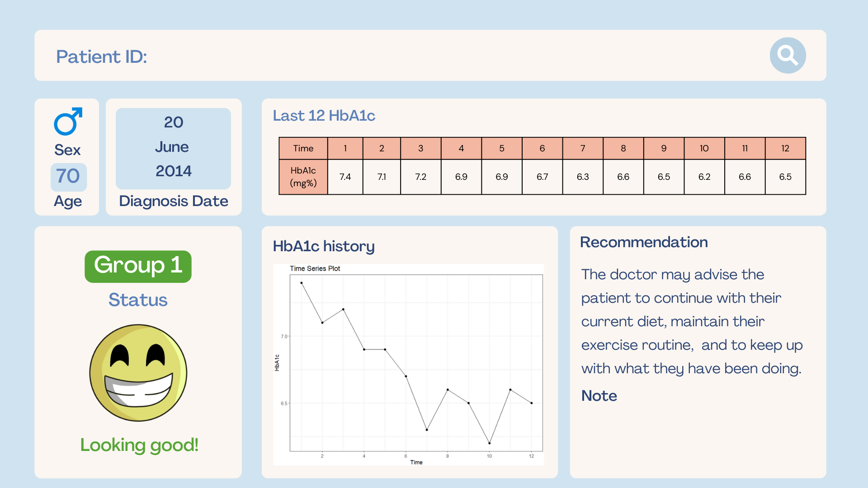
Task: Click the Last 12 HbA1c heading
Action: 324,116
